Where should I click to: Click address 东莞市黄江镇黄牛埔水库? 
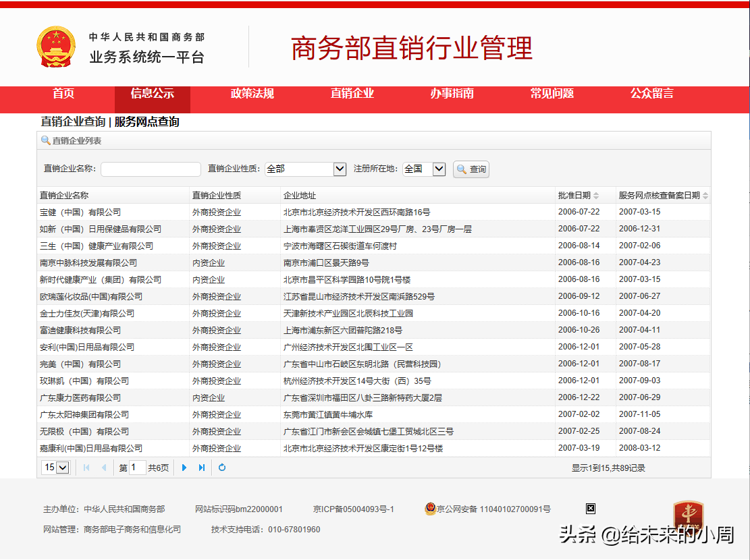[x=328, y=415]
